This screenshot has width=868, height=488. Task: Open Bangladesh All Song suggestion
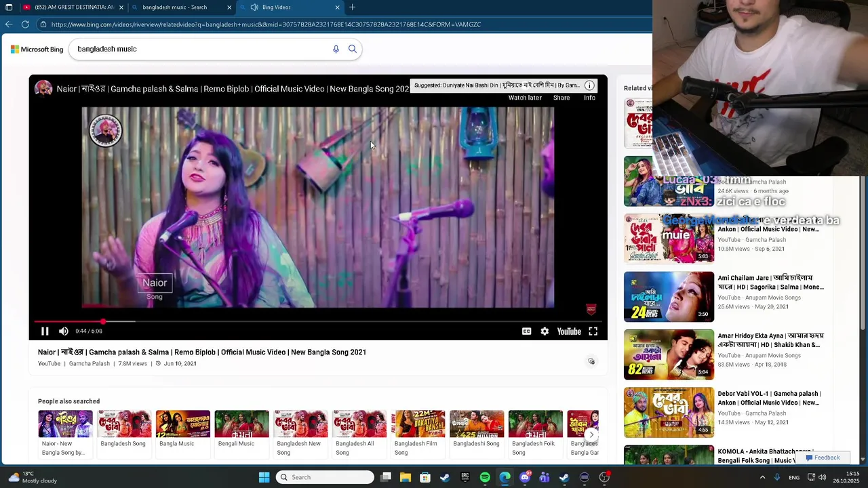[359, 433]
